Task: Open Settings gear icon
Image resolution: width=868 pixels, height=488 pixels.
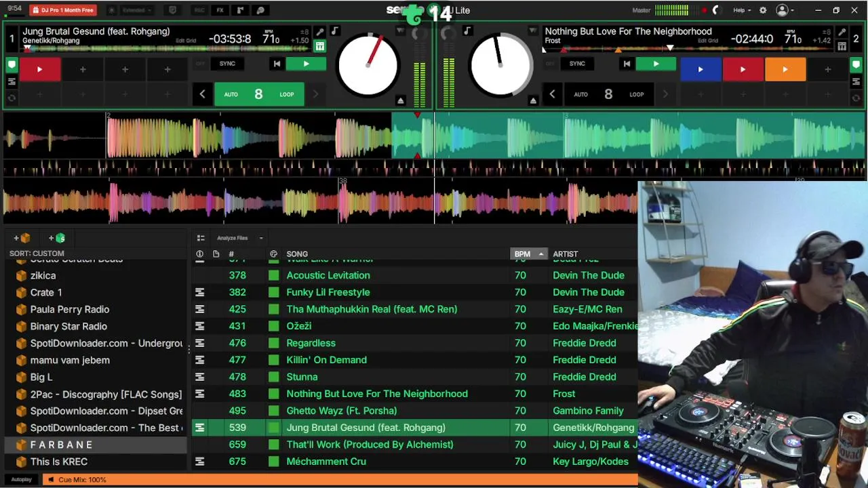Action: click(x=763, y=10)
